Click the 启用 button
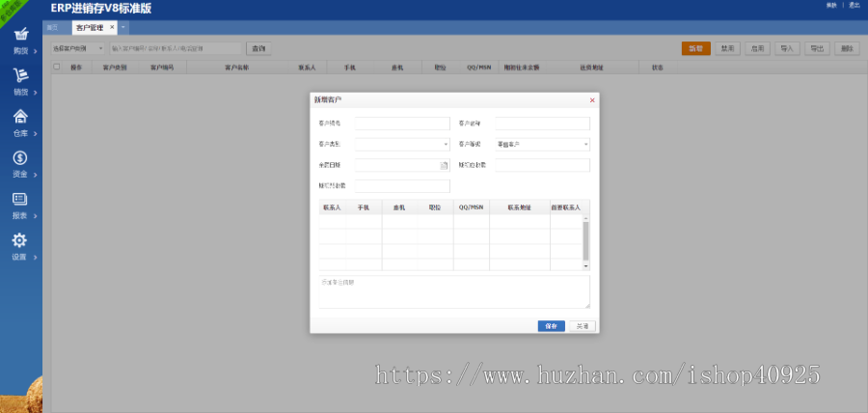 (758, 48)
